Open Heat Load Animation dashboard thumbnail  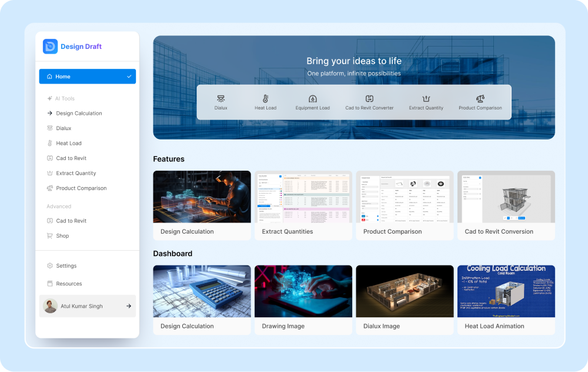506,299
